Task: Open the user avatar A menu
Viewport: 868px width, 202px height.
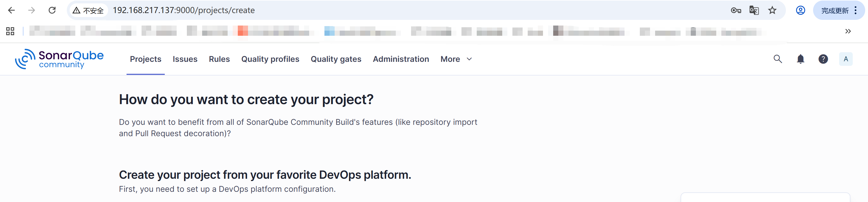Action: pyautogui.click(x=845, y=59)
